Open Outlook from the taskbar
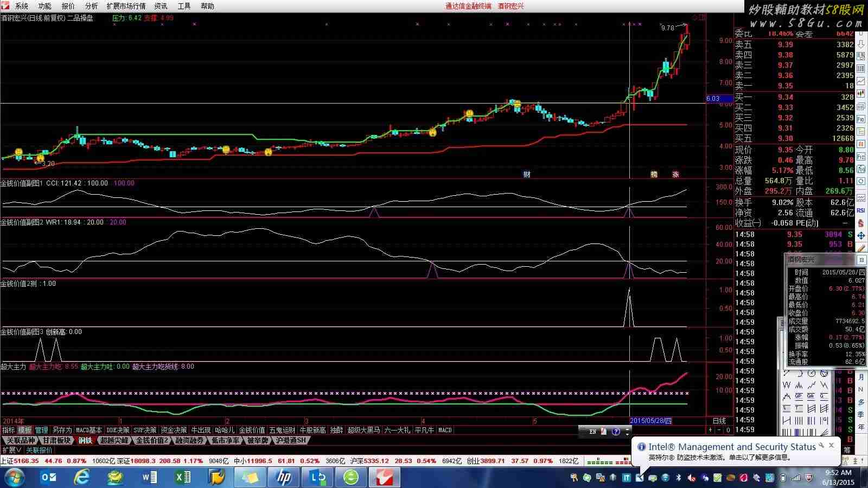Image resolution: width=868 pixels, height=488 pixels. point(49,477)
